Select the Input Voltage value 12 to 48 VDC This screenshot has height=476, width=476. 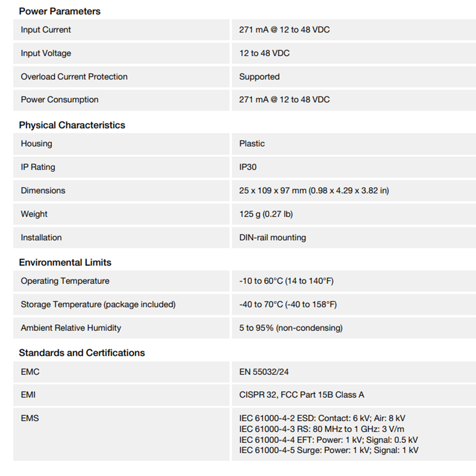[x=264, y=53]
